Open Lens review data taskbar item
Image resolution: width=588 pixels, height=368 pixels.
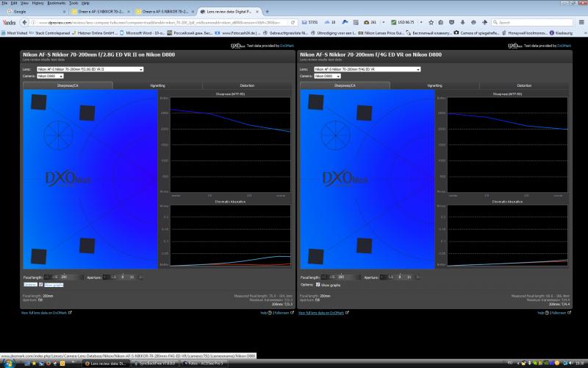pos(106,364)
